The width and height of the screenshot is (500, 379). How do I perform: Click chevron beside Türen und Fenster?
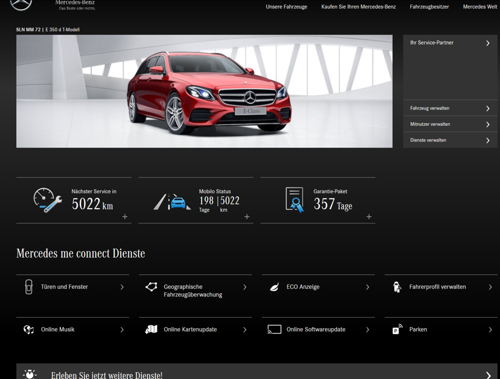pos(122,287)
